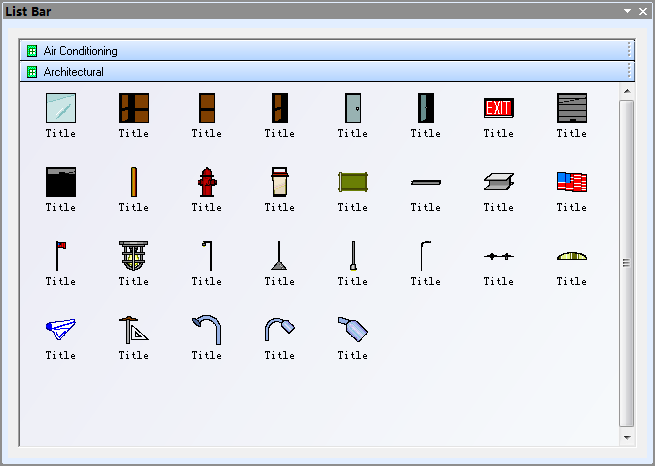Choose the gray single door icon

352,108
